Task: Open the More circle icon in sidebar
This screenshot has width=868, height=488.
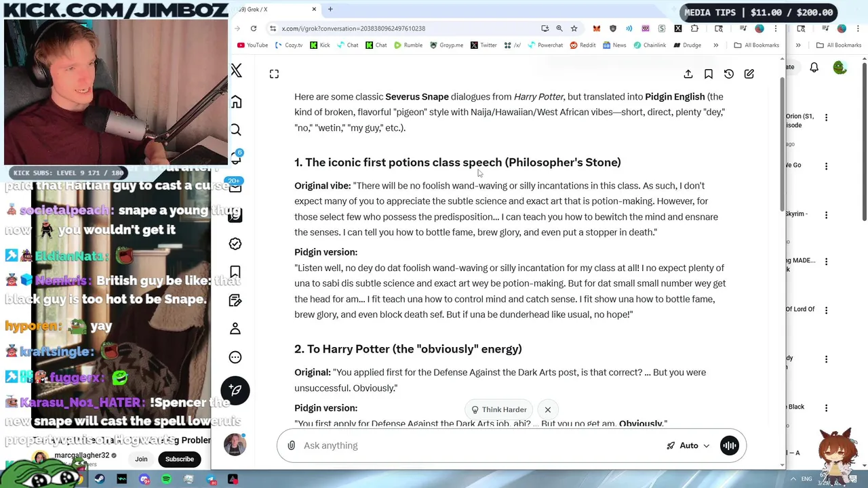Action: [x=235, y=357]
